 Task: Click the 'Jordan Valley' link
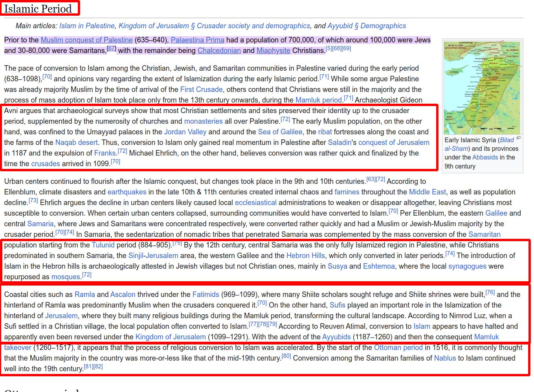point(185,132)
